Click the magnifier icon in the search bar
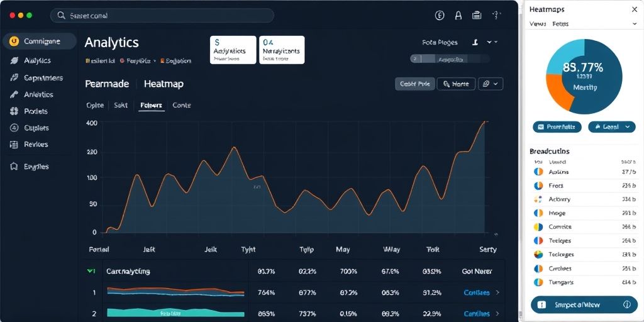Screen dimensions: 644x322 click(61, 16)
